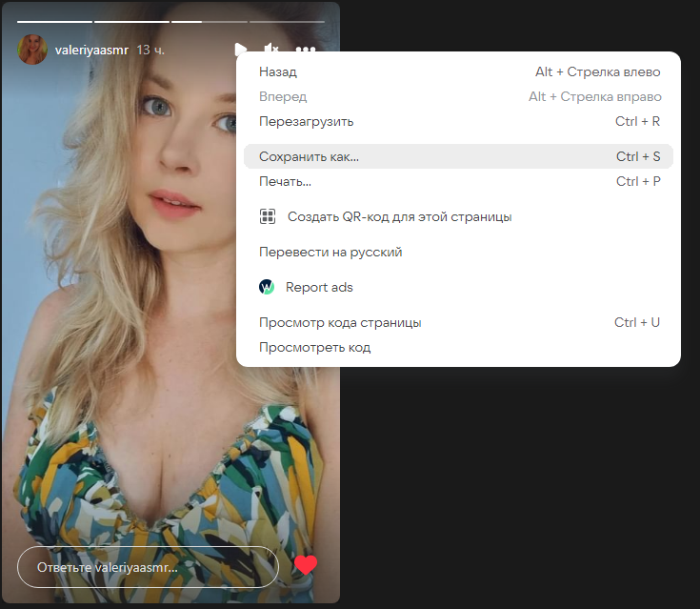The image size is (700, 609).
Task: Select "Сохранить как..." menu entry
Action: click(458, 156)
